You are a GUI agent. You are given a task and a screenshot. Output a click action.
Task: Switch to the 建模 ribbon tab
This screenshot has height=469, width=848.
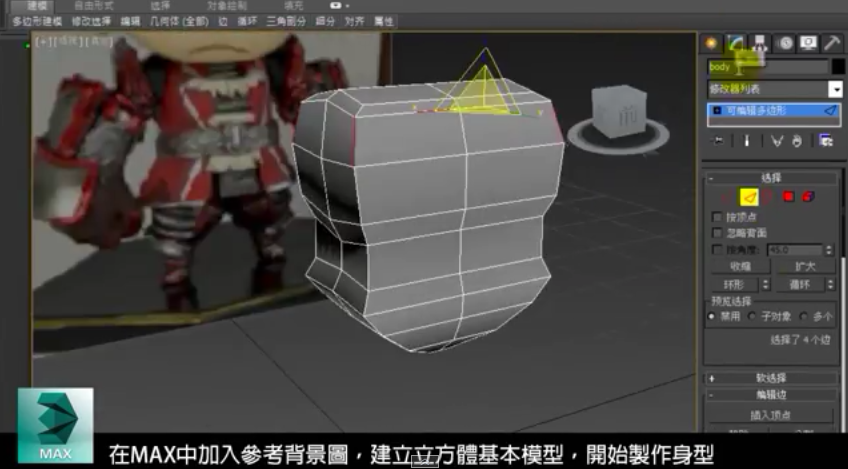(x=37, y=6)
